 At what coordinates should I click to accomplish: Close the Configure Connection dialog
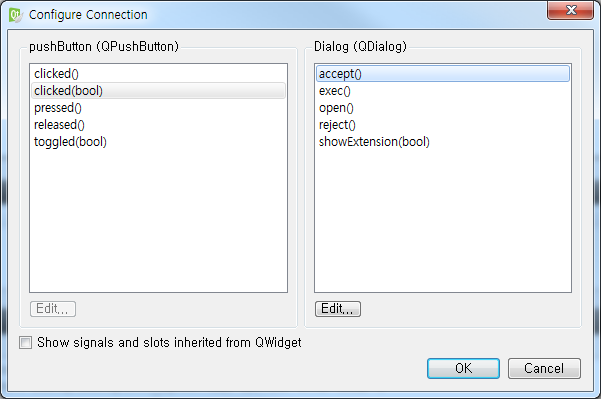click(x=570, y=10)
